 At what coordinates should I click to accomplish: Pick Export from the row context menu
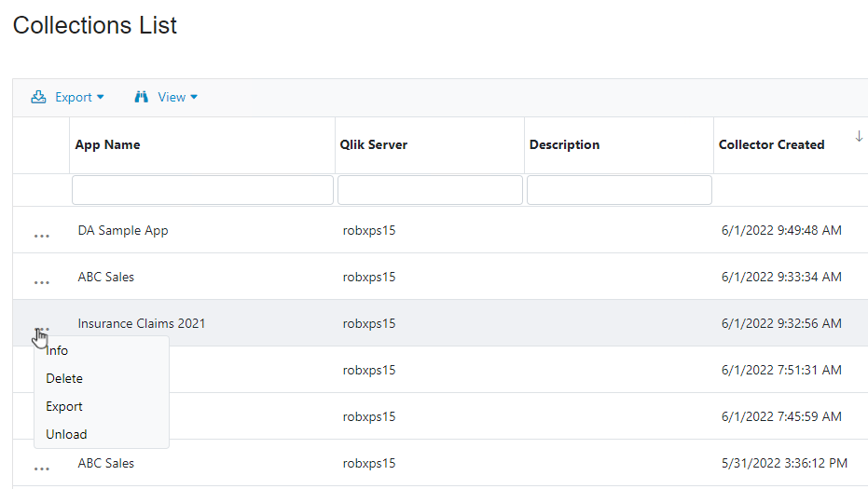(64, 406)
